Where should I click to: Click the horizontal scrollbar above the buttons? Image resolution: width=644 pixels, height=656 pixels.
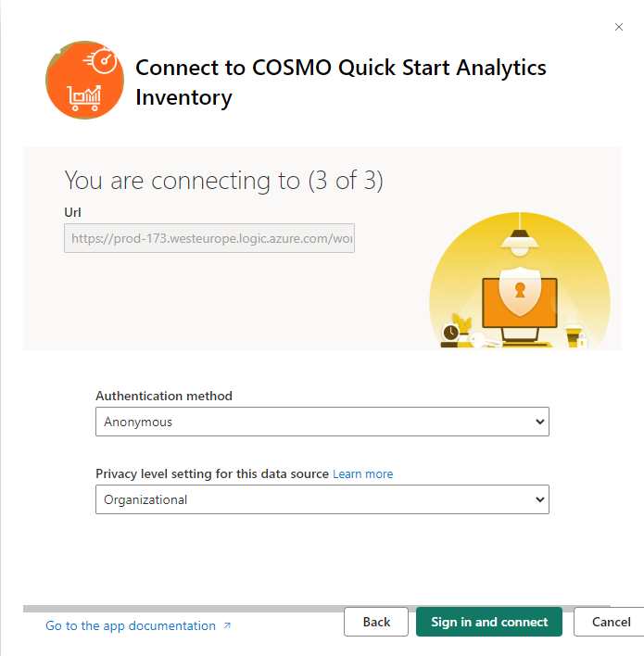pos(315,609)
